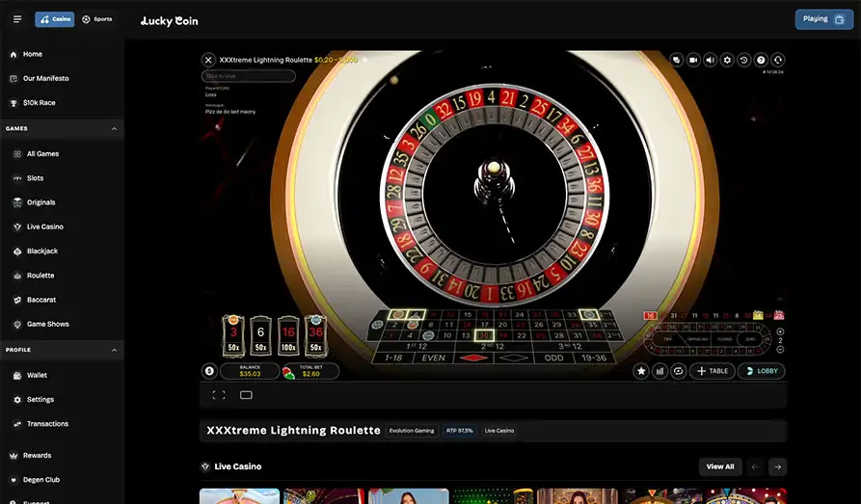Bet on red diamond

(x=473, y=358)
